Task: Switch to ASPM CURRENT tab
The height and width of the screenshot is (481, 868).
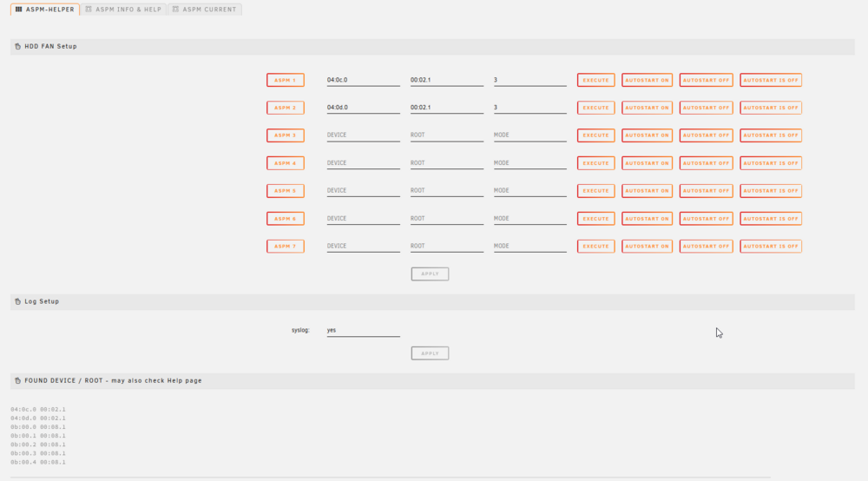Action: (204, 10)
